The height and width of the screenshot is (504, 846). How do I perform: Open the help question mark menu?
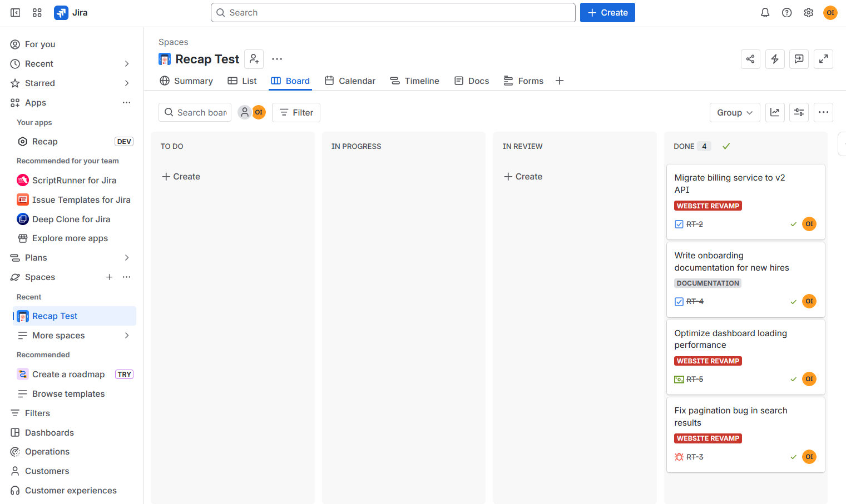(x=787, y=13)
